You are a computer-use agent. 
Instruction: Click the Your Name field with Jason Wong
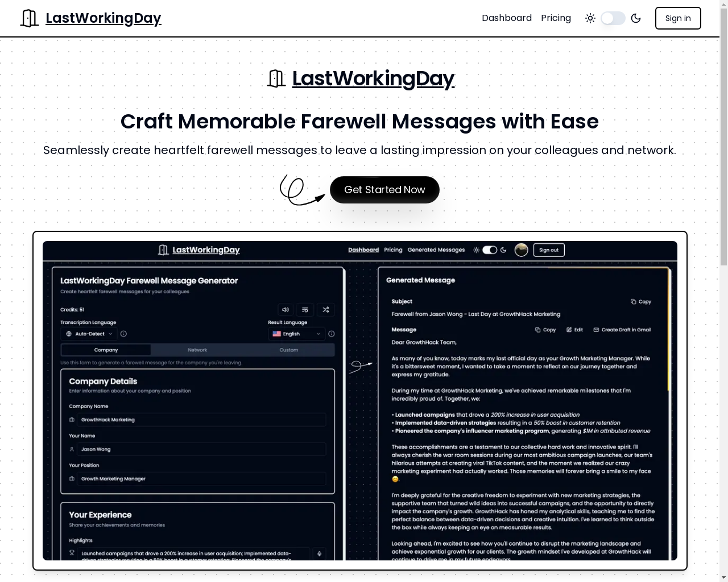201,450
